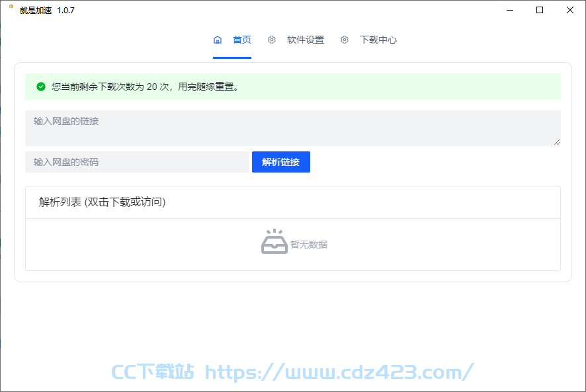The width and height of the screenshot is (586, 392).
Task: Click the gear icon beside 下载中心
Action: click(345, 40)
